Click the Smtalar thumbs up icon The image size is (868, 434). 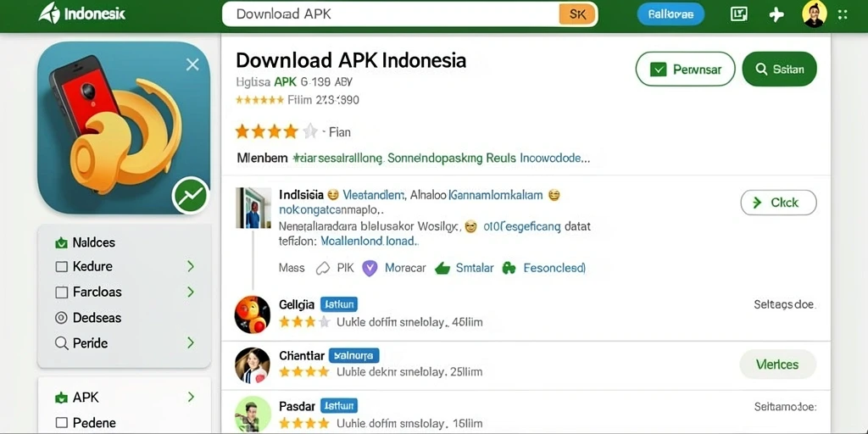coord(442,269)
